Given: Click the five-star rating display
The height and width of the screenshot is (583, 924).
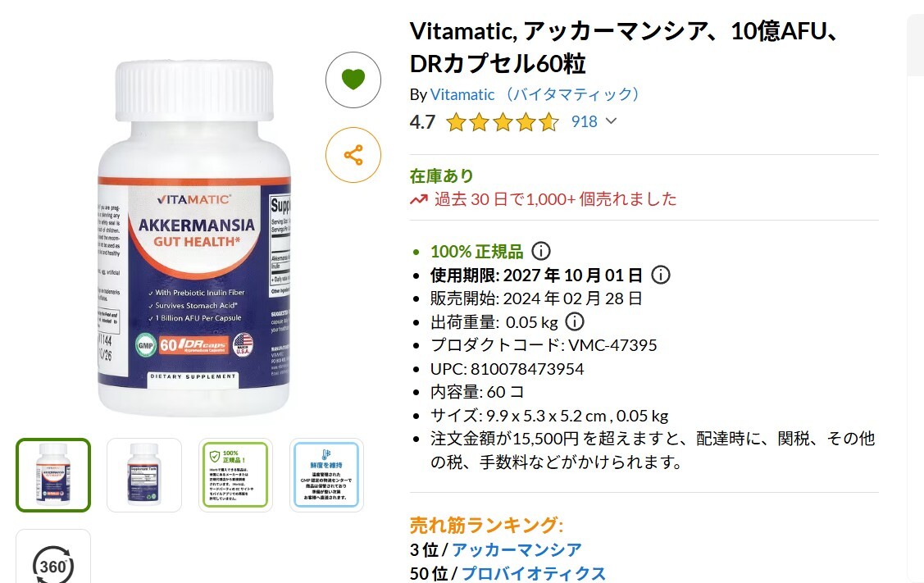Looking at the screenshot, I should click(x=503, y=122).
